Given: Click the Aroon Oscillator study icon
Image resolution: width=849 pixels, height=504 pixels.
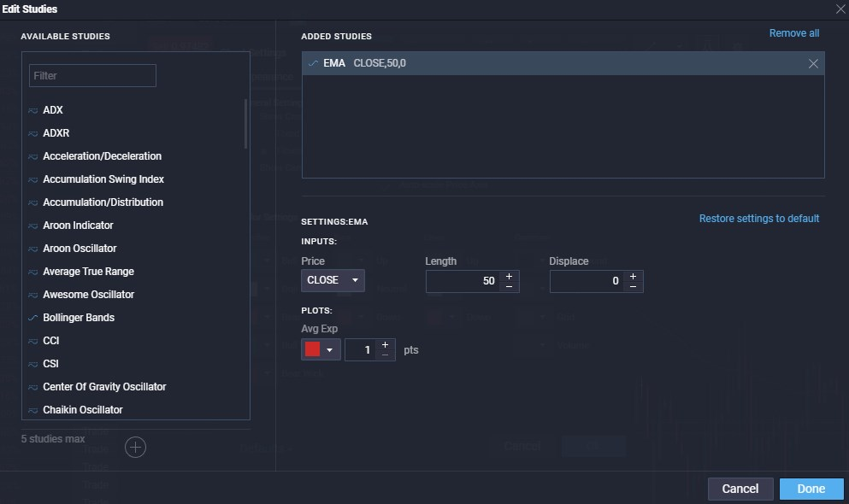Looking at the screenshot, I should pos(33,249).
